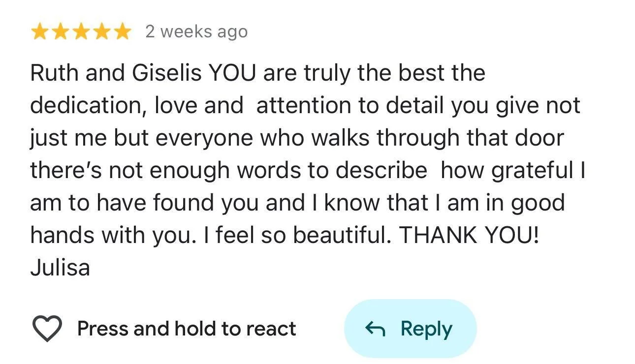Select the first yellow rating star
The image size is (635, 364).
(39, 32)
